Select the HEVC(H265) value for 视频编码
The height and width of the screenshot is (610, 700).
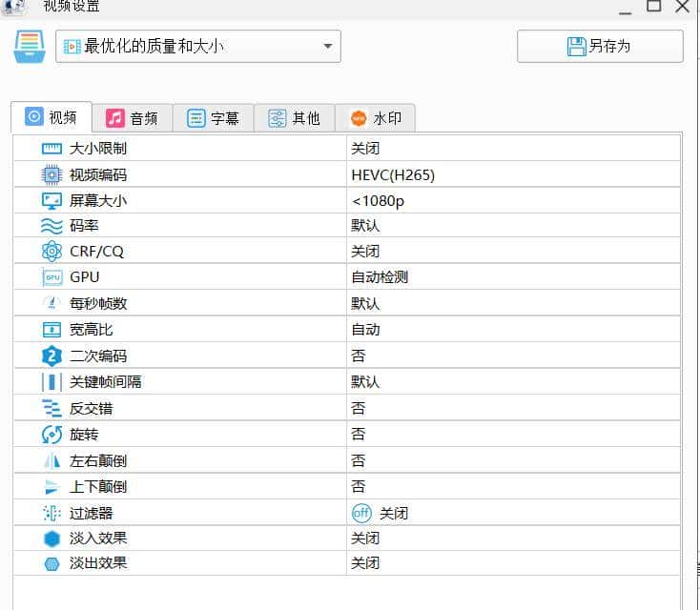point(393,175)
